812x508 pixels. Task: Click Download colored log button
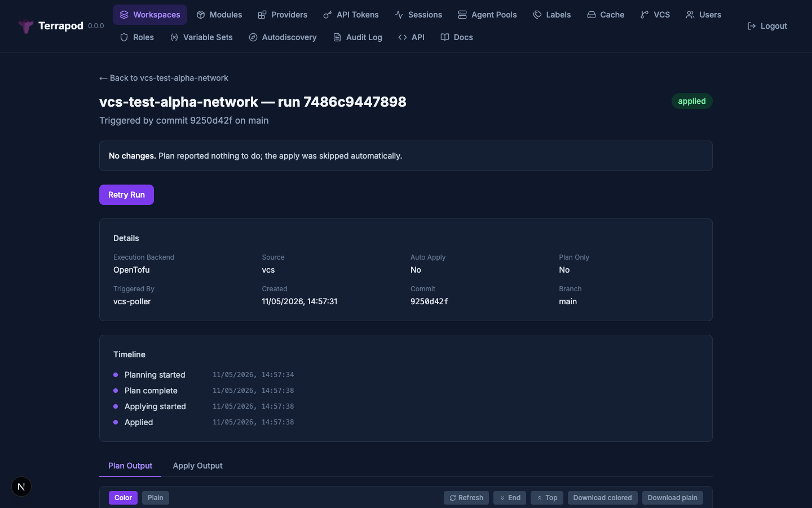click(602, 498)
